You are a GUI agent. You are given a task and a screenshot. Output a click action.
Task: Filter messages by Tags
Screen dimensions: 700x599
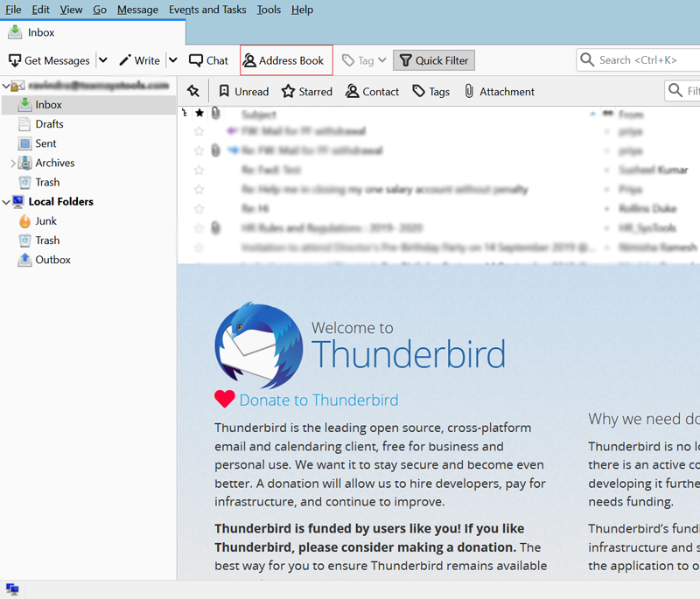[x=430, y=92]
